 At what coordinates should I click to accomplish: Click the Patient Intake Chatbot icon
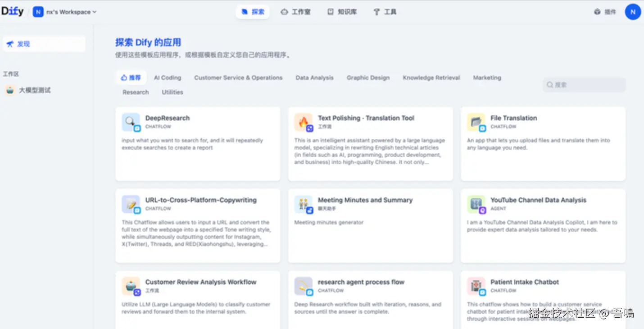pyautogui.click(x=476, y=286)
